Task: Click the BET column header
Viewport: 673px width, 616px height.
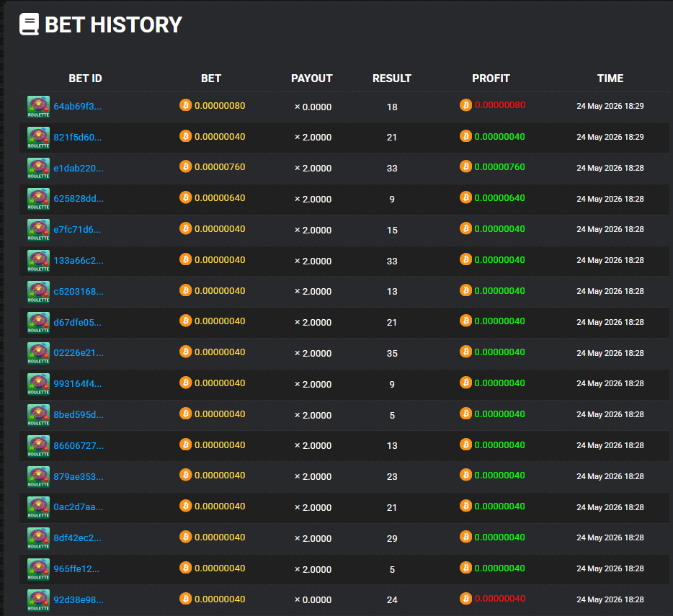Action: click(211, 79)
